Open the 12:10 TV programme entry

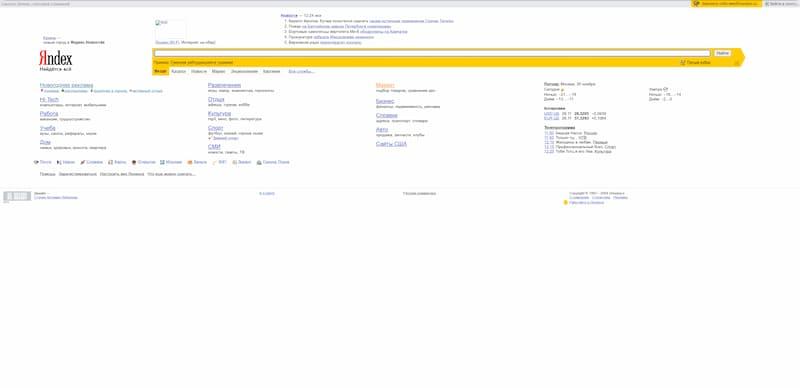click(549, 142)
